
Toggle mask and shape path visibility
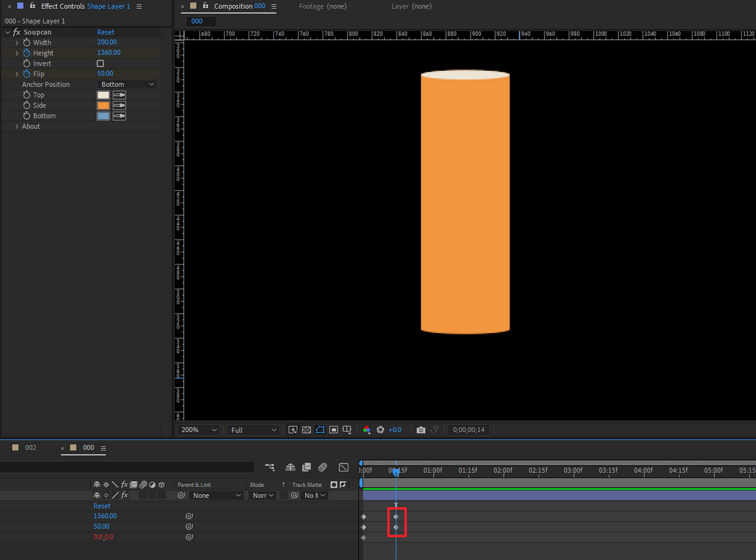coord(320,430)
